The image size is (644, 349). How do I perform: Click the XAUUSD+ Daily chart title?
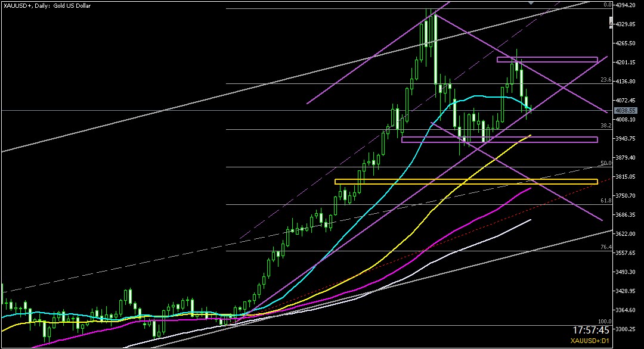point(42,5)
